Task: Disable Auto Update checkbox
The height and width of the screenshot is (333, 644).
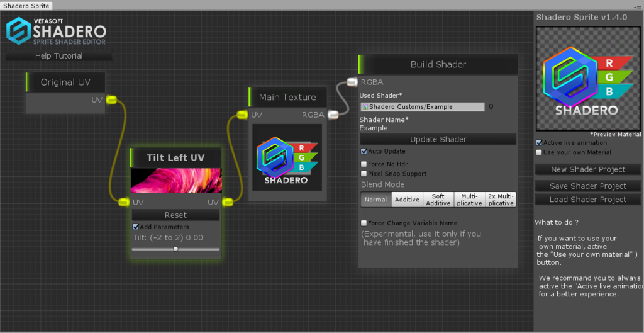Action: 364,151
